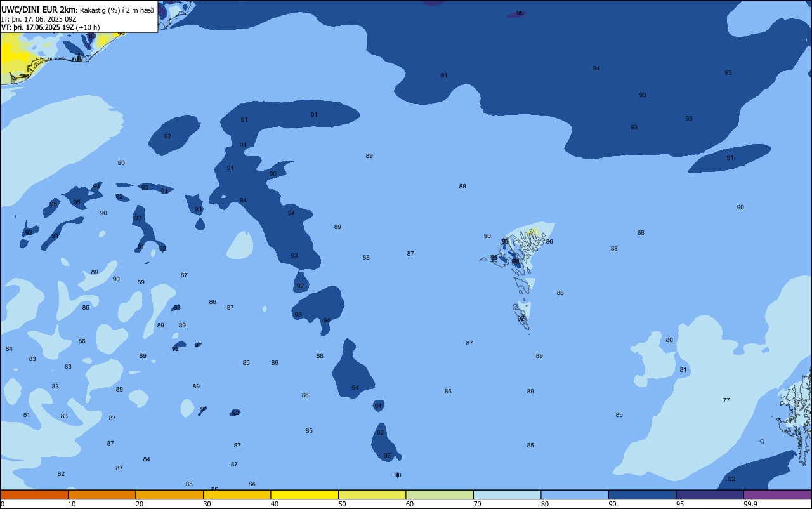Select the 20–30 amber legend segment

coord(169,494)
